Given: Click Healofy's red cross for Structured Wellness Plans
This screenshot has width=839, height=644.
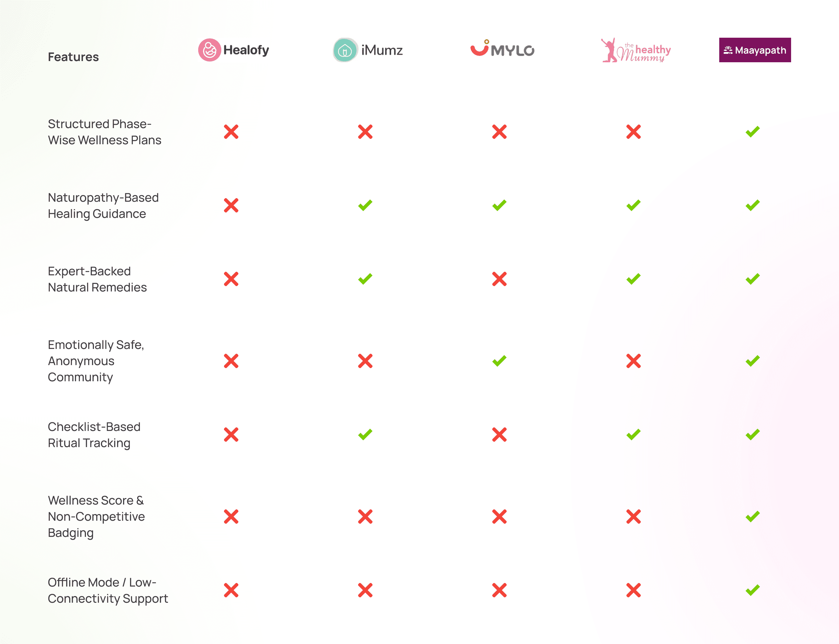Looking at the screenshot, I should [231, 131].
